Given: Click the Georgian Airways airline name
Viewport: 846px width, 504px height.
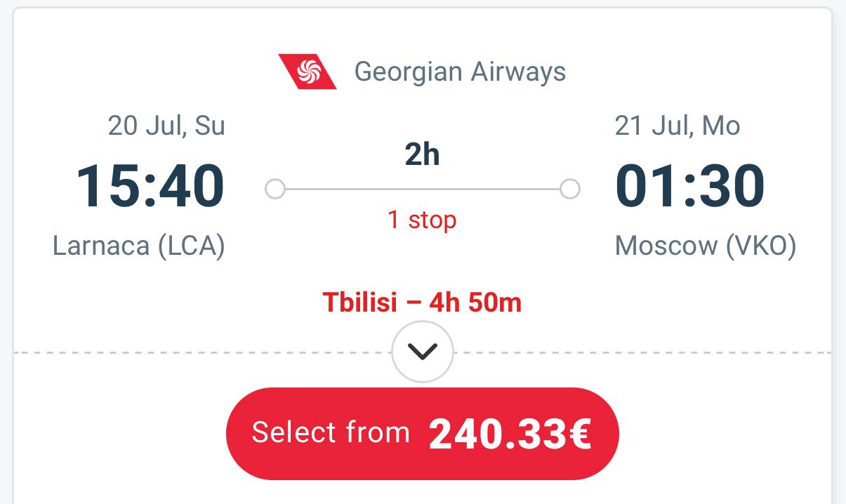Looking at the screenshot, I should (460, 72).
